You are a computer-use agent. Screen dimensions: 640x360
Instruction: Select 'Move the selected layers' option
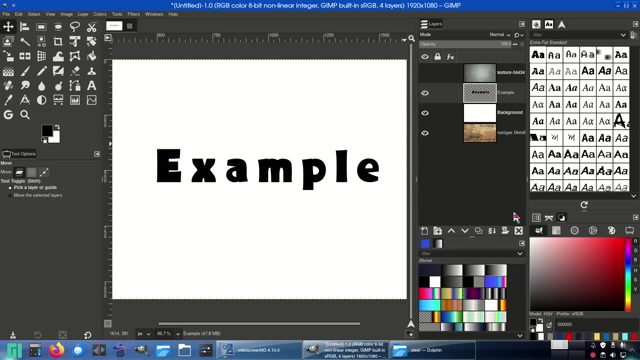tap(35, 196)
